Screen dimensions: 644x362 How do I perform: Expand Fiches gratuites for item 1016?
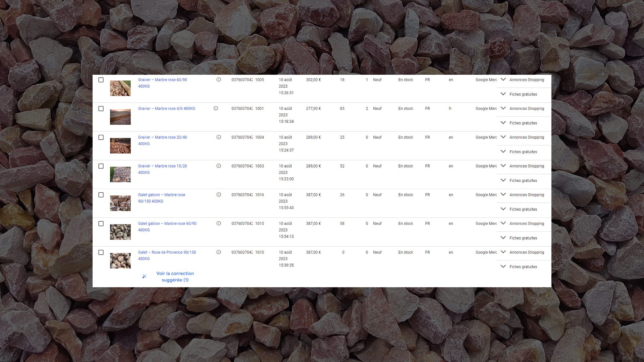[503, 209]
